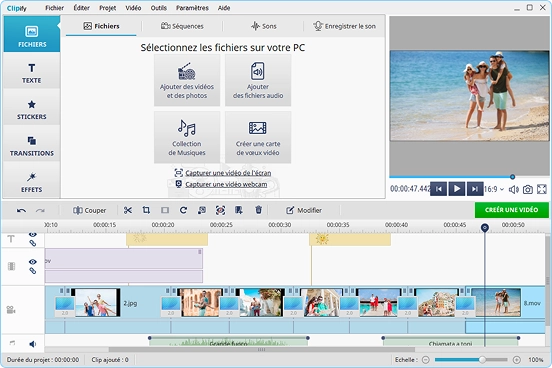Click the black rectangle icon right of crop
Screen dimensions: 552x368
tap(165, 210)
